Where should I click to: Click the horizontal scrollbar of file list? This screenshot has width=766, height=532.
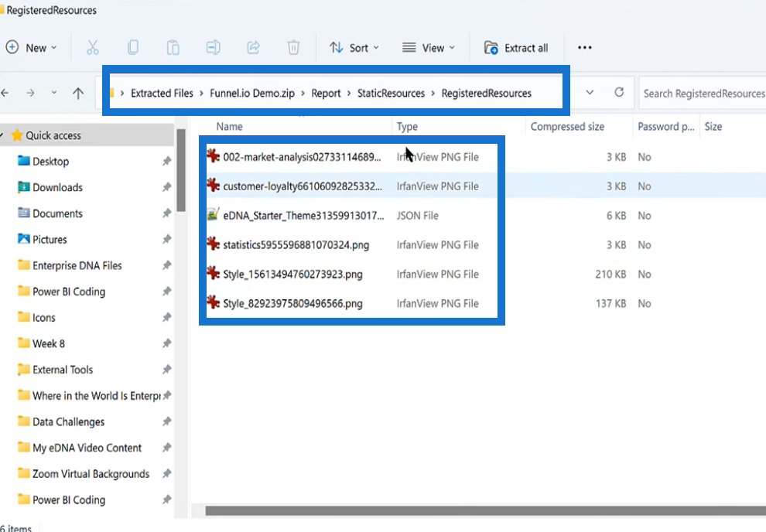[485, 510]
